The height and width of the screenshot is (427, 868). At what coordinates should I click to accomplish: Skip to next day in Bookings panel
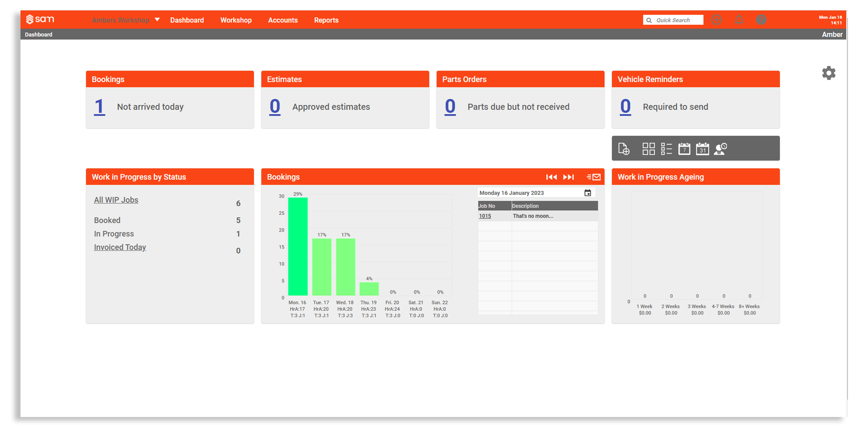(x=569, y=177)
